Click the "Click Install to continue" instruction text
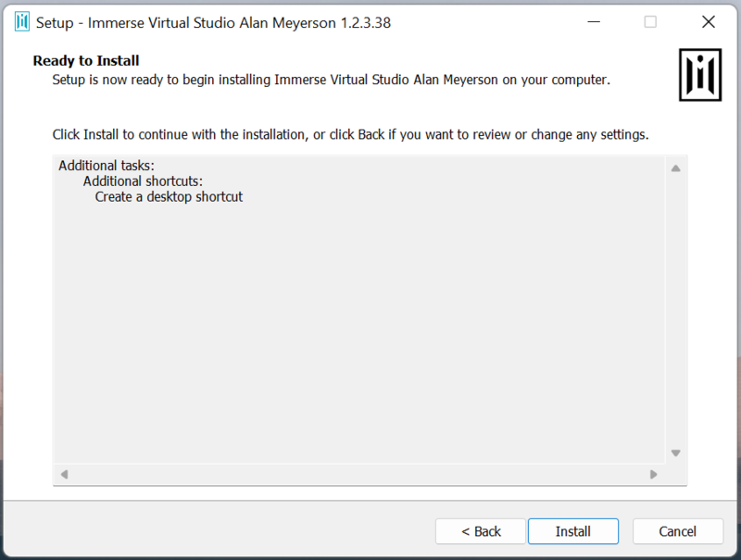The image size is (741, 560). (x=350, y=134)
